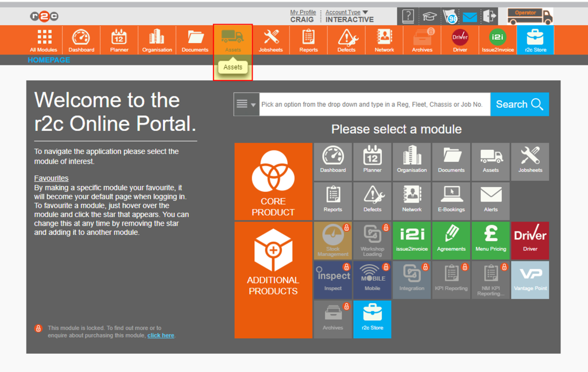
Task: Open the Defects tile in the module grid
Action: 372,201
